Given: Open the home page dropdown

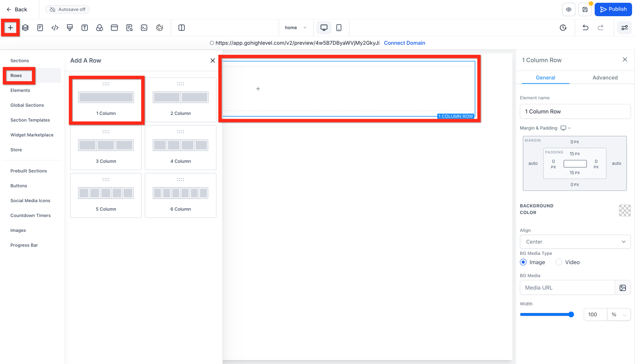Looking at the screenshot, I should [296, 28].
